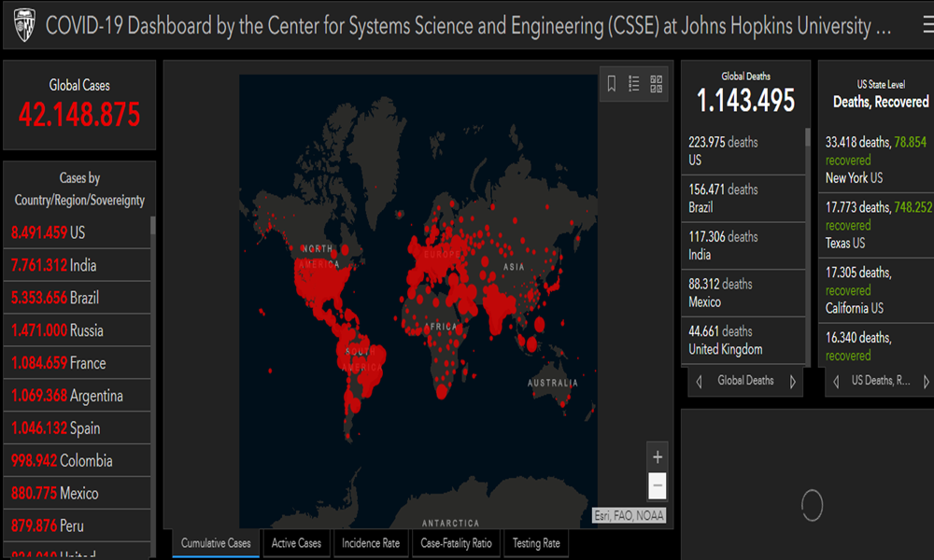Go to previous US Deaths panel
Image resolution: width=934 pixels, height=560 pixels.
point(836,382)
